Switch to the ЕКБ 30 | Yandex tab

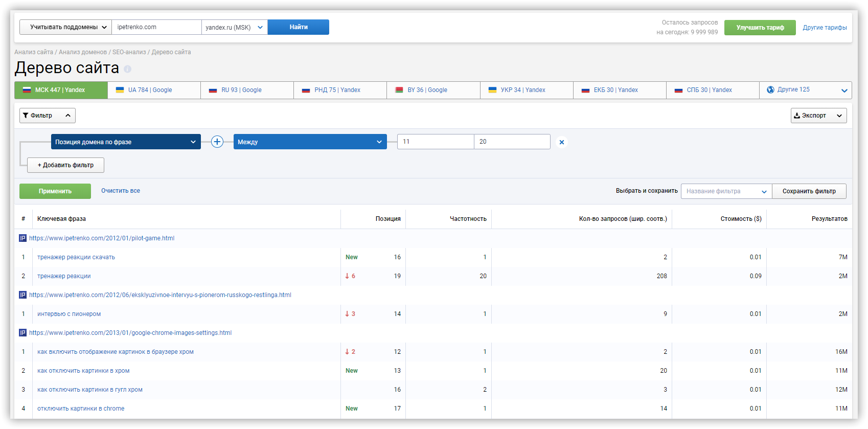(x=620, y=90)
